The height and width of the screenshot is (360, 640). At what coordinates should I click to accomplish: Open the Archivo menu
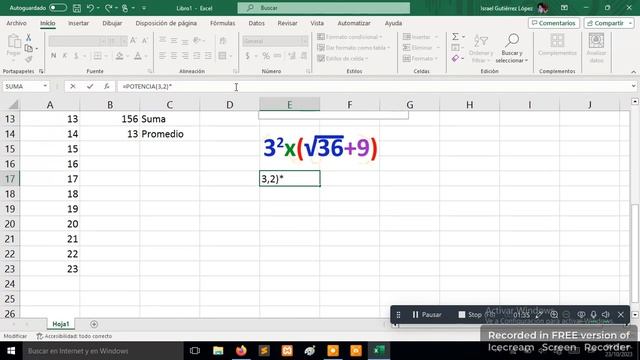(x=16, y=23)
